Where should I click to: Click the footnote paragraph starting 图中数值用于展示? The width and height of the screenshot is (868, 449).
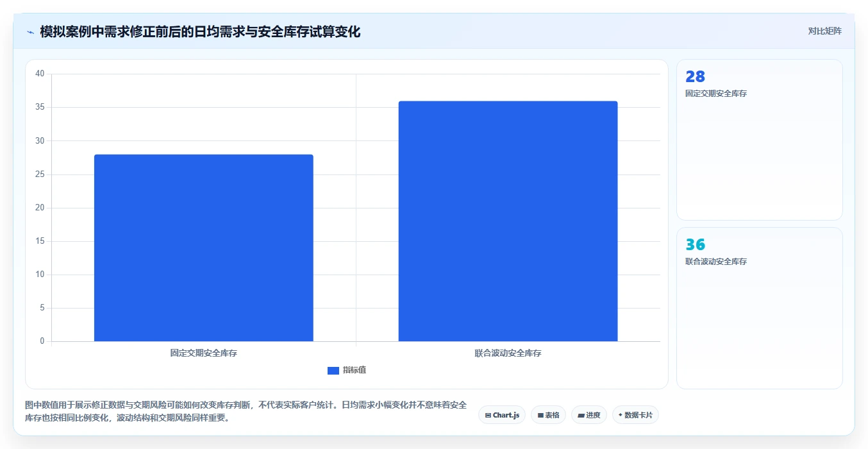tap(246, 412)
